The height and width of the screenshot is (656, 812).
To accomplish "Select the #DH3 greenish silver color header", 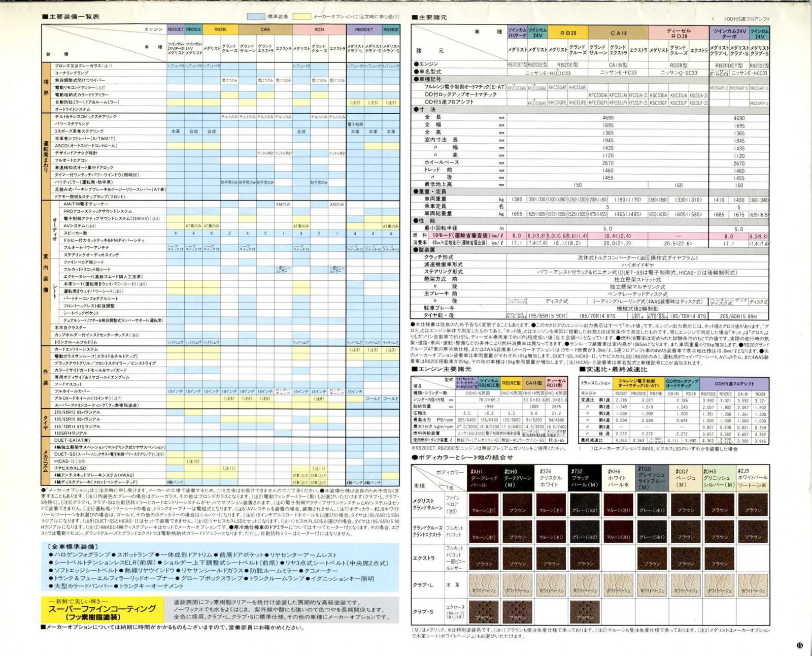I will (719, 478).
